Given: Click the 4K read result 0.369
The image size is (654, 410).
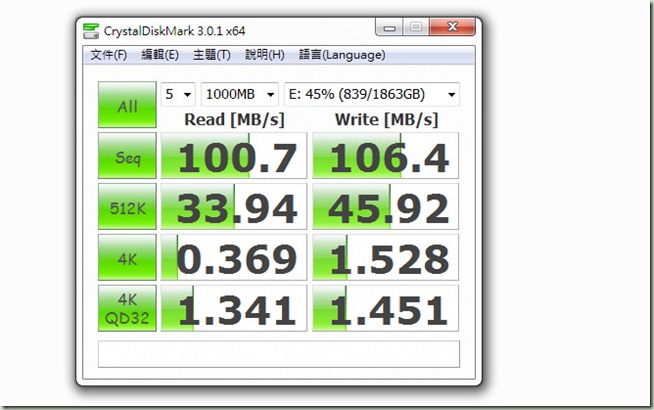Looking at the screenshot, I should coord(234,257).
